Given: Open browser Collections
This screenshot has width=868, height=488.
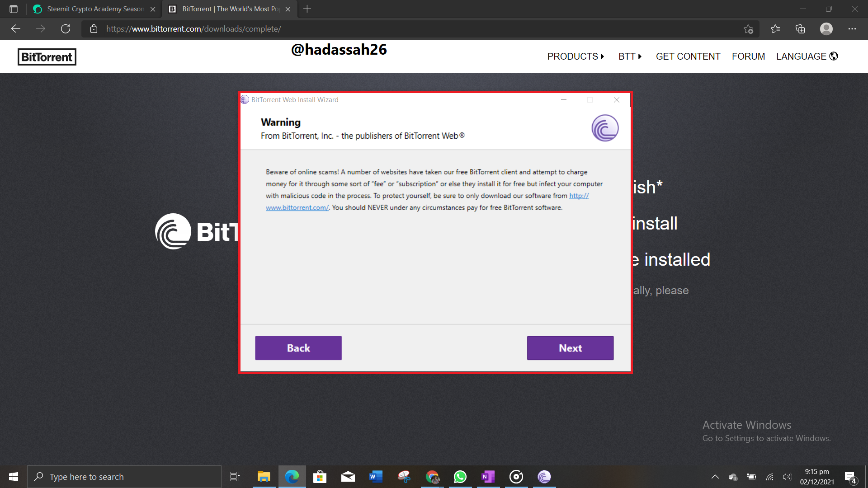Looking at the screenshot, I should pos(800,29).
